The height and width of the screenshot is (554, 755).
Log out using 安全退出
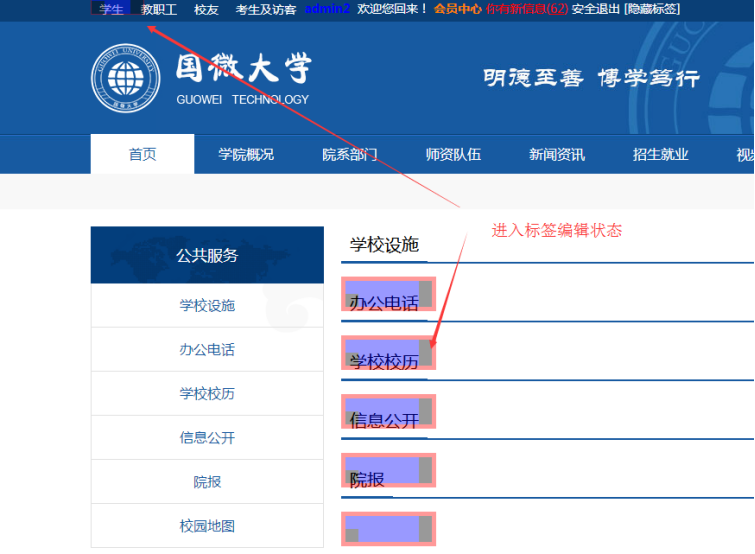coord(595,9)
